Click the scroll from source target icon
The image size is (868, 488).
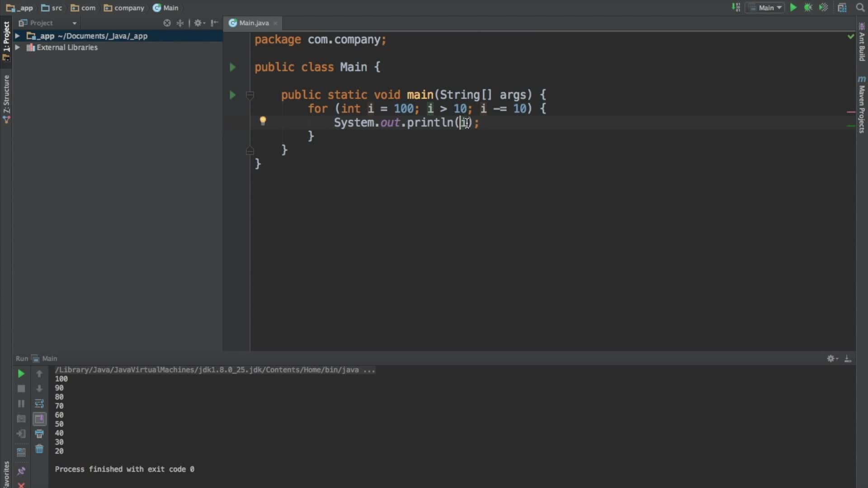(167, 23)
